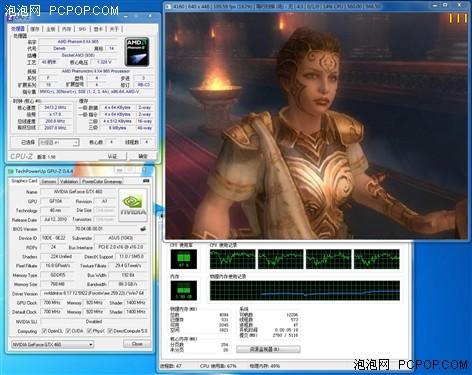Switch to the Sensors tab in GPU-Z

pyautogui.click(x=49, y=181)
